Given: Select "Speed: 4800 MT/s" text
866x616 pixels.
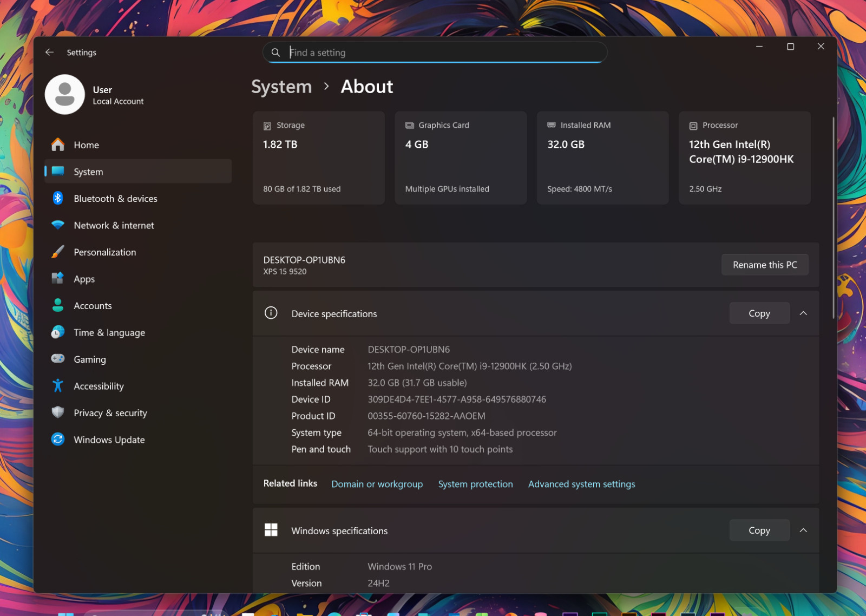Looking at the screenshot, I should [580, 189].
